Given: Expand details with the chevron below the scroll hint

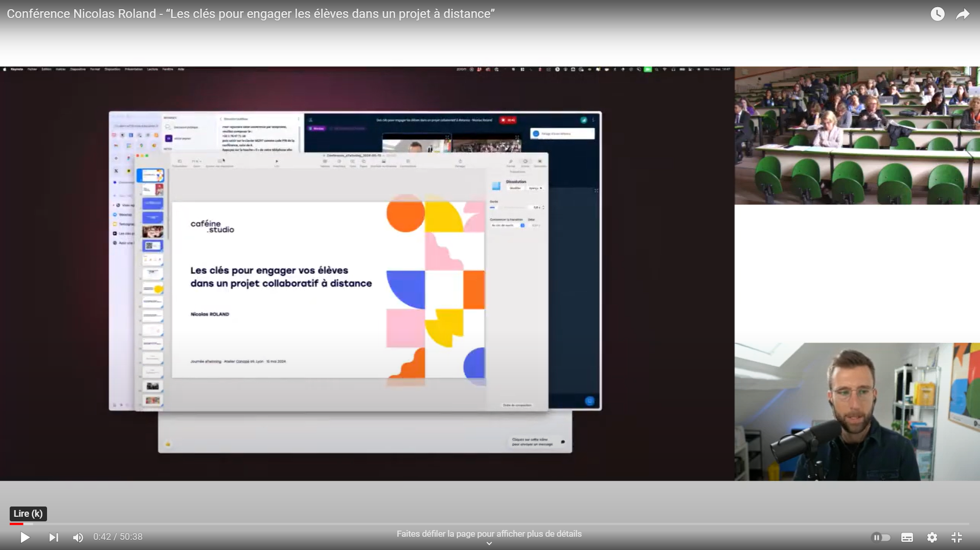Looking at the screenshot, I should click(489, 544).
